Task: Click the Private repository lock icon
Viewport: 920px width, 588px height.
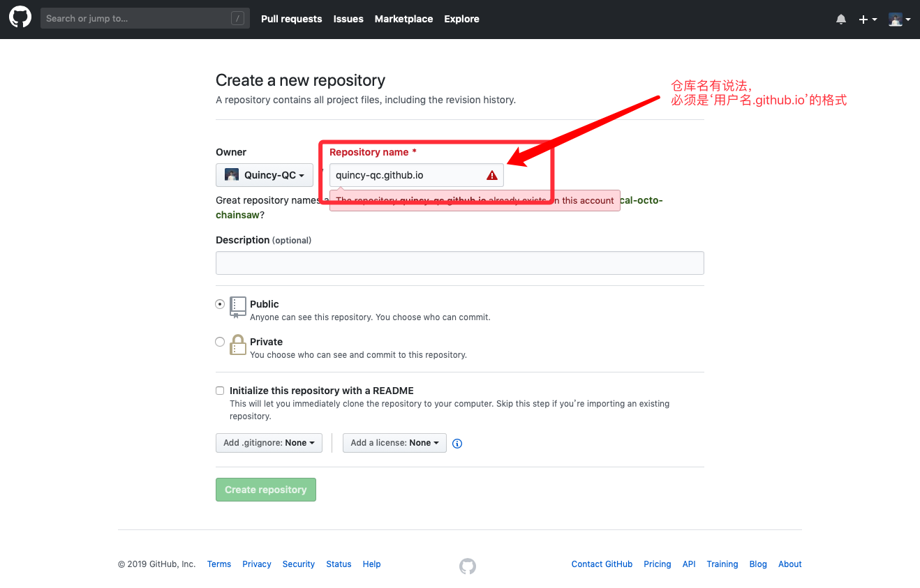Action: coord(238,345)
